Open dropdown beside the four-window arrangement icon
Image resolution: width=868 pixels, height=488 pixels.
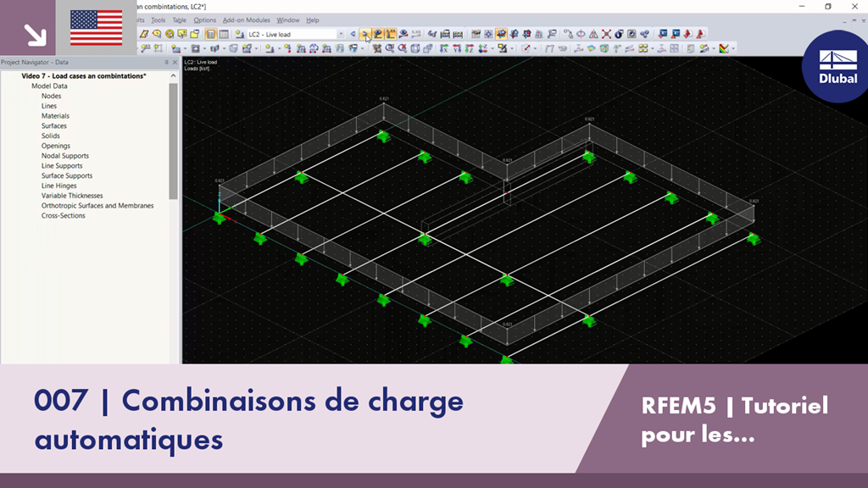tap(653, 48)
